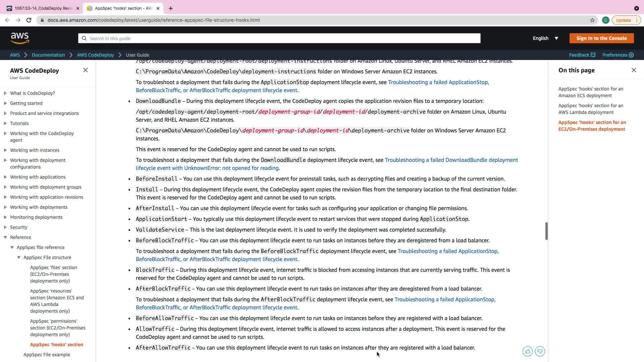The height and width of the screenshot is (362, 644).
Task: Click the thumbs down feedback icon
Action: point(540,351)
